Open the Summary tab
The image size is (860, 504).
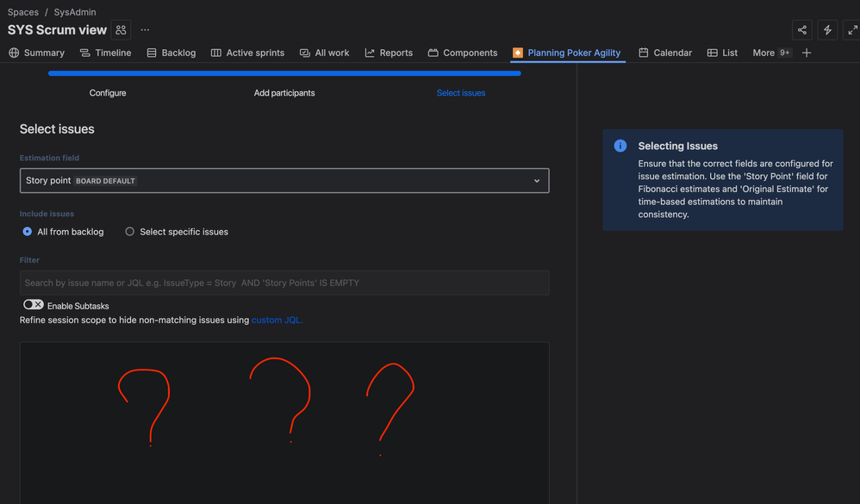[x=37, y=53]
